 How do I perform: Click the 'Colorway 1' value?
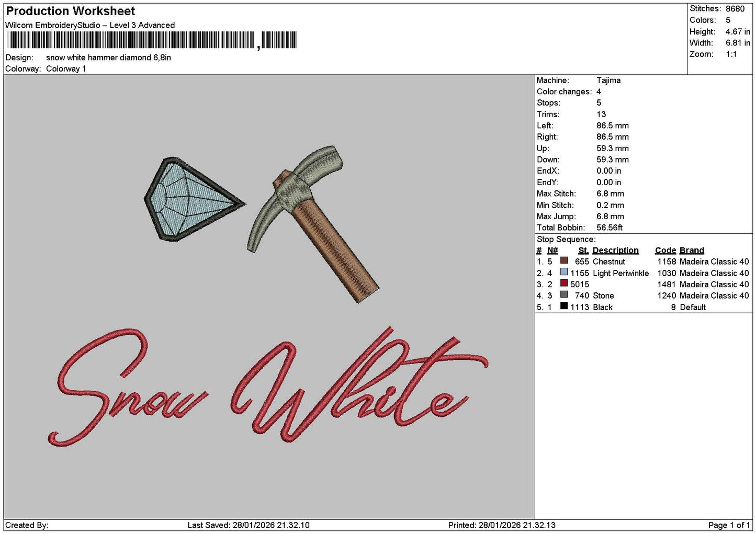pos(66,69)
